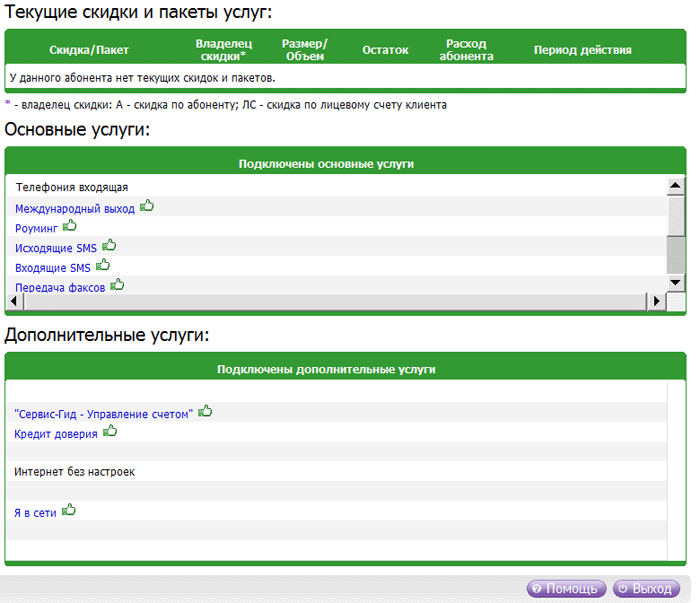The width and height of the screenshot is (700, 603).
Task: Click thumbs-up icon beside Сервис-Гид service
Action: point(205,411)
